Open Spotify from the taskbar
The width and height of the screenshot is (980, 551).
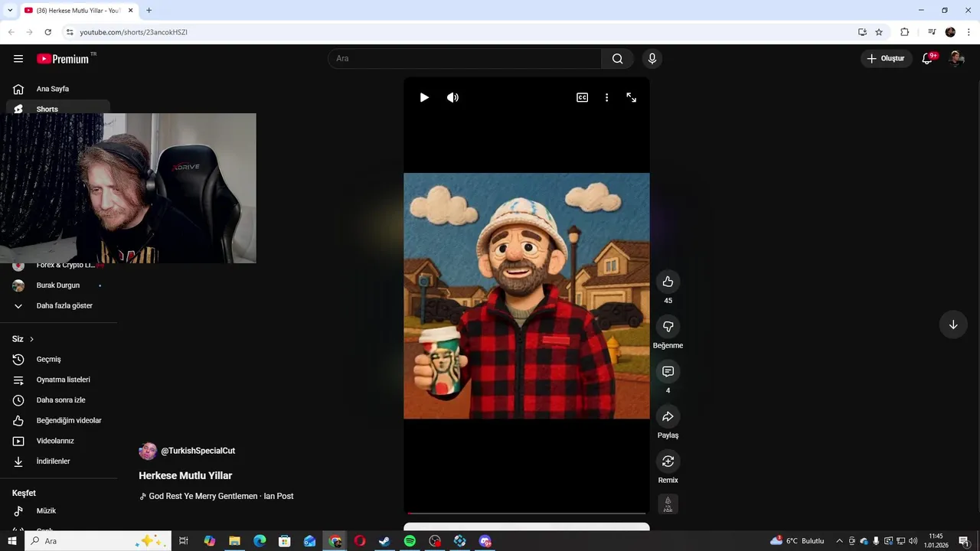click(x=410, y=541)
